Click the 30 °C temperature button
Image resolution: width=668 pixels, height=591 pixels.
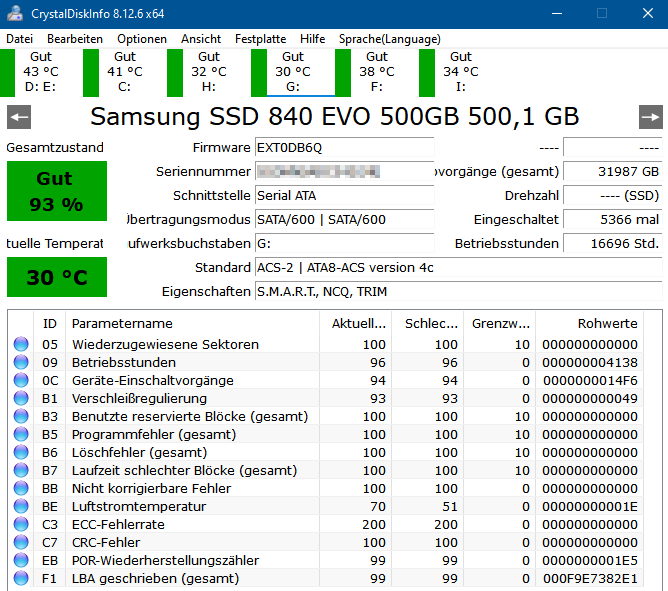pyautogui.click(x=57, y=277)
